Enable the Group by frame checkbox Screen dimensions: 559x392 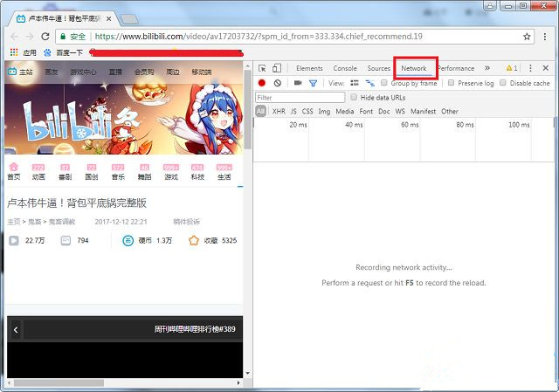tap(384, 83)
